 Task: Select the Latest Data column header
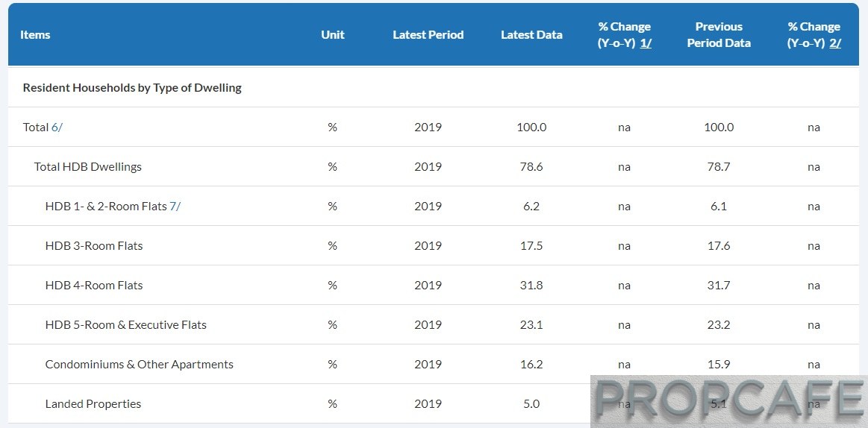coord(531,35)
